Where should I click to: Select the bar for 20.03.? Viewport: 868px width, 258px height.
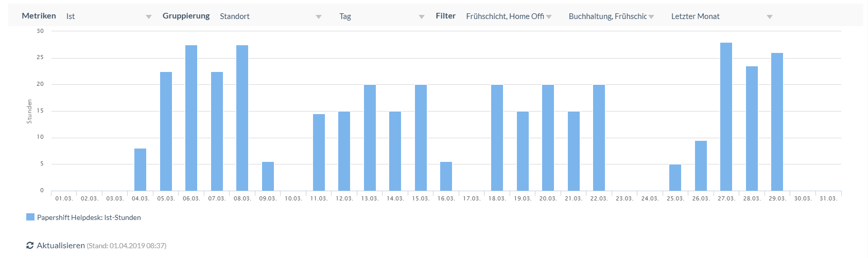(x=548, y=138)
